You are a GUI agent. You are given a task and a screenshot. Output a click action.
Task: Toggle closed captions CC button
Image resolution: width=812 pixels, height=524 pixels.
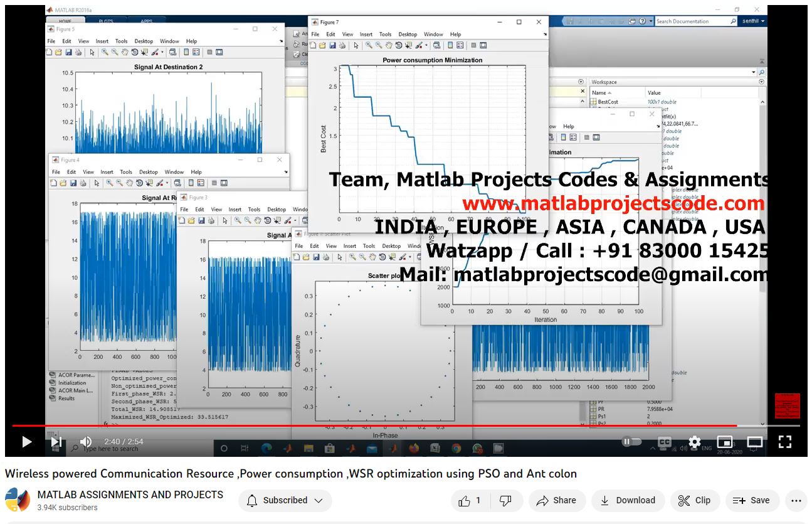click(665, 442)
